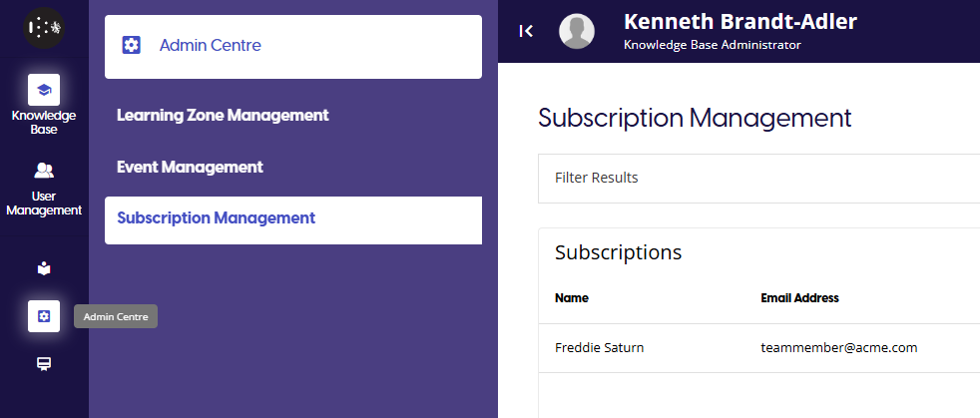This screenshot has height=418, width=980.
Task: Click Kenneth Brandt-Adler profile name
Action: pyautogui.click(x=739, y=22)
